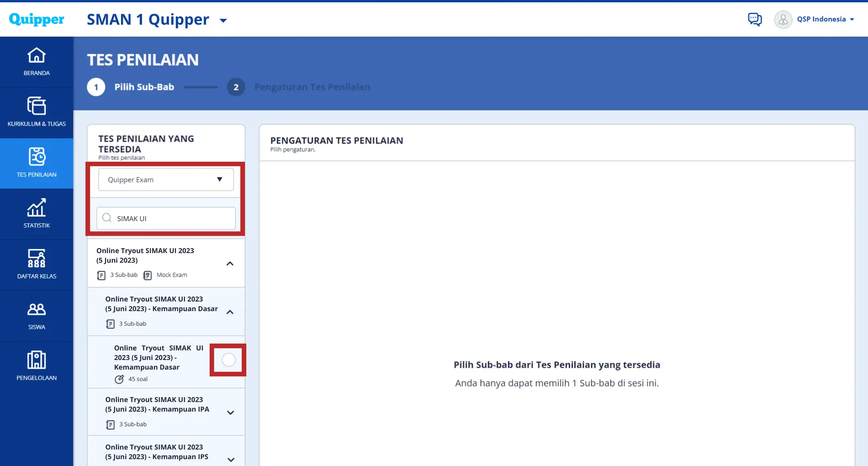Collapse the Kemampuan Dasar group chevron
The image size is (868, 466).
point(230,312)
